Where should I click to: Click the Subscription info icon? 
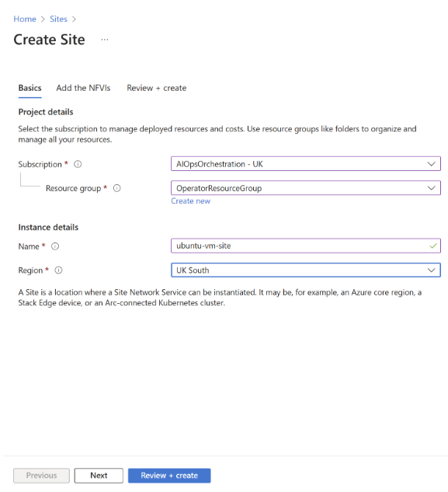point(78,164)
